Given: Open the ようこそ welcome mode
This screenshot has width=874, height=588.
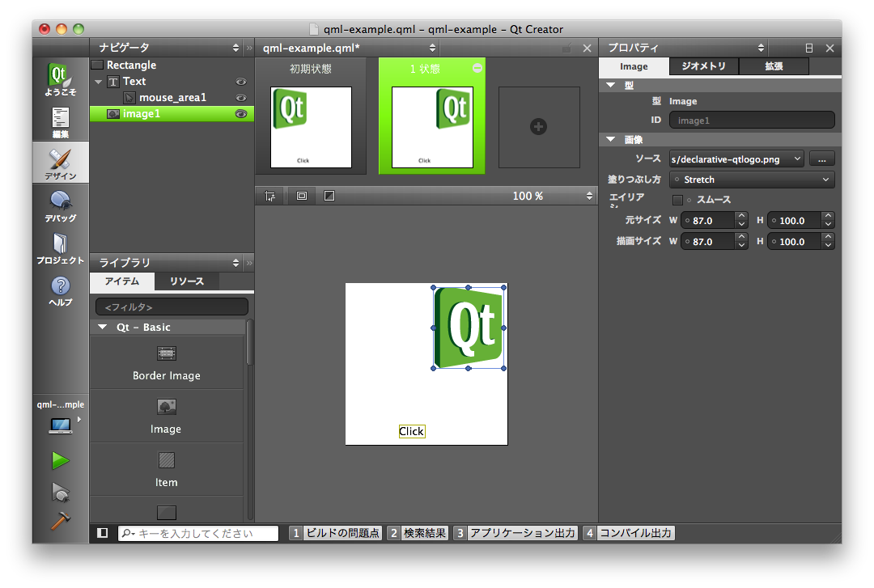Looking at the screenshot, I should [x=60, y=80].
